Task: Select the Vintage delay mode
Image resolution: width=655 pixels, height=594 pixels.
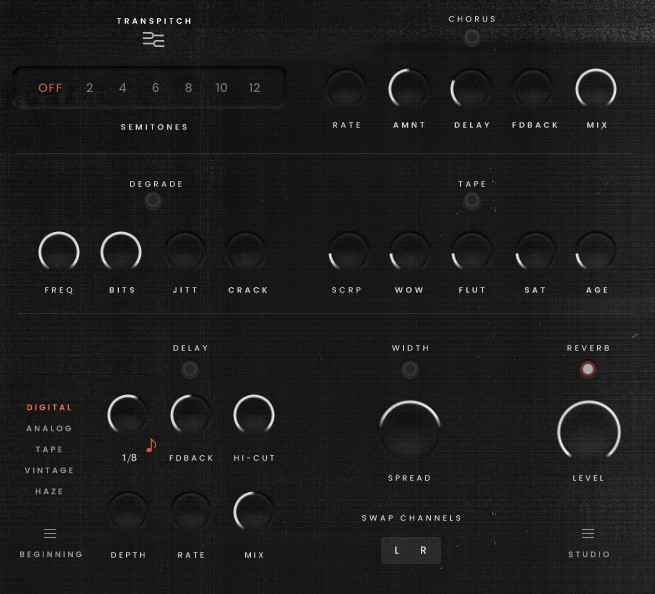Action: 49,470
